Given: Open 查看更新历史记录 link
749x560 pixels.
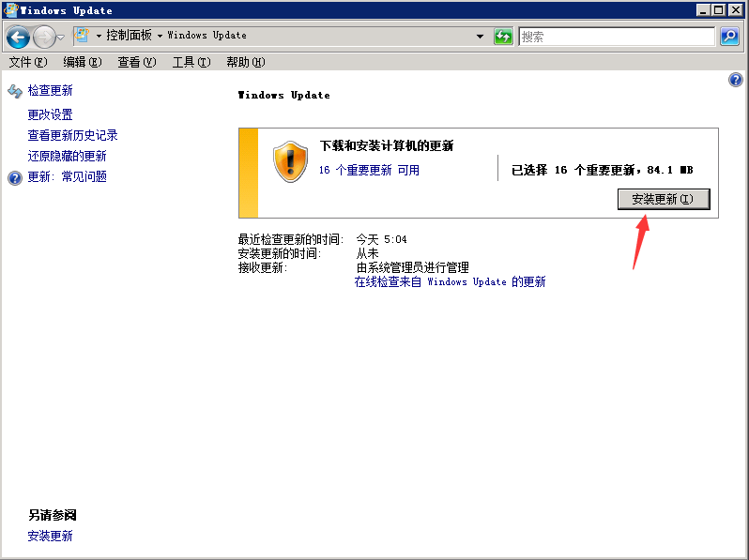Looking at the screenshot, I should click(x=72, y=135).
